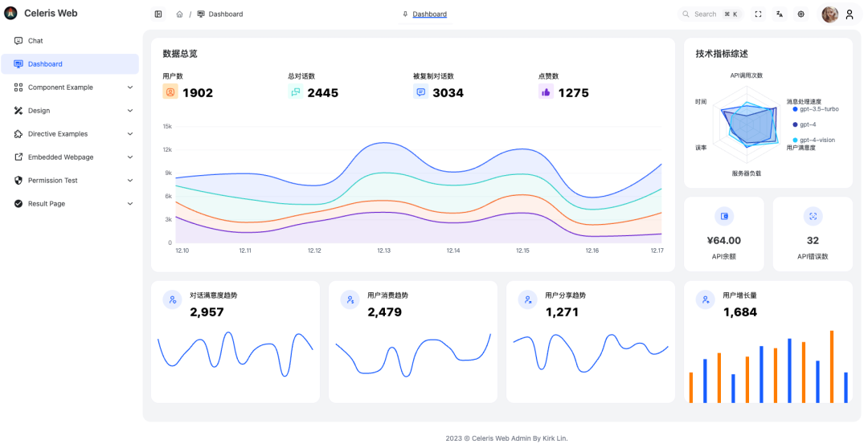Click the radar chart polygon
The height and width of the screenshot is (448, 868).
click(x=751, y=124)
